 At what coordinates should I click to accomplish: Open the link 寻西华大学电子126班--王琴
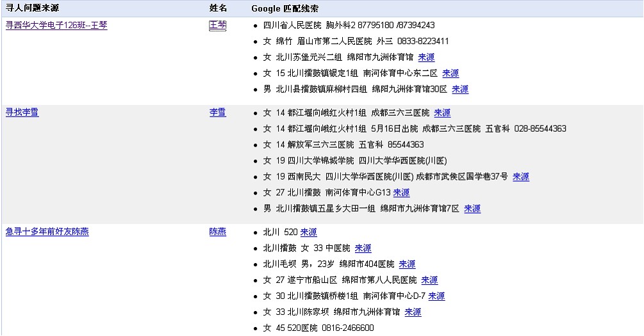[x=56, y=26]
